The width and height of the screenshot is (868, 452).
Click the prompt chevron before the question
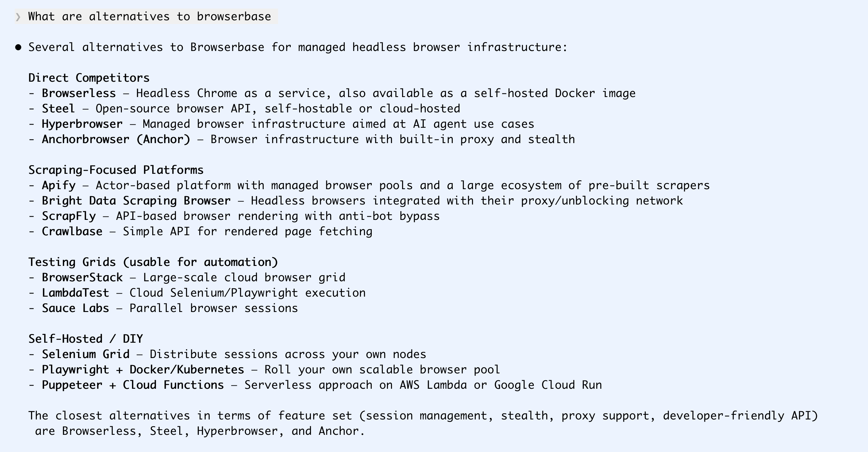18,17
